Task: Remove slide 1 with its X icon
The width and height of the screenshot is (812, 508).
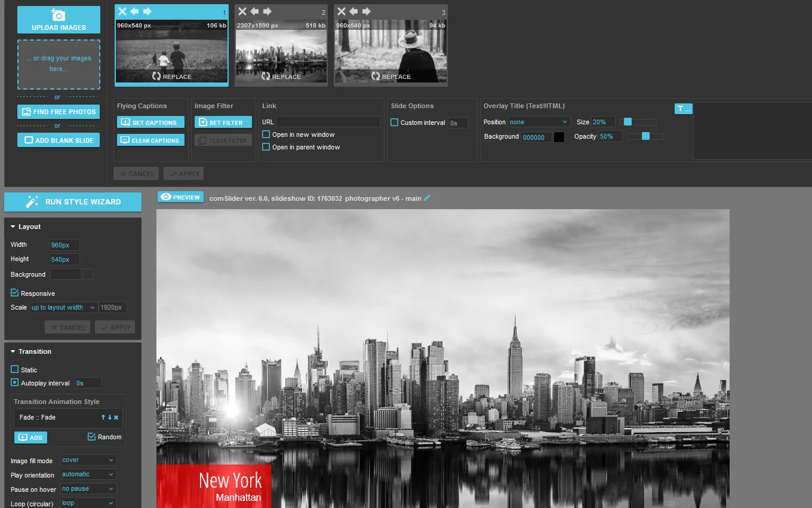Action: pyautogui.click(x=122, y=11)
